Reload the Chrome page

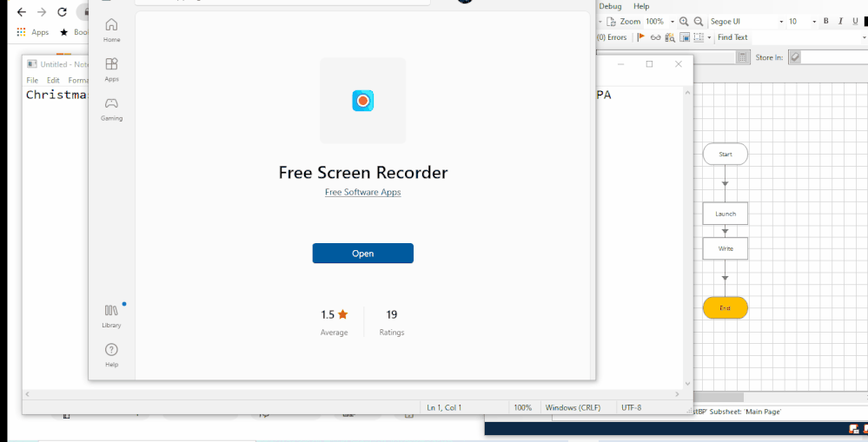tap(62, 12)
